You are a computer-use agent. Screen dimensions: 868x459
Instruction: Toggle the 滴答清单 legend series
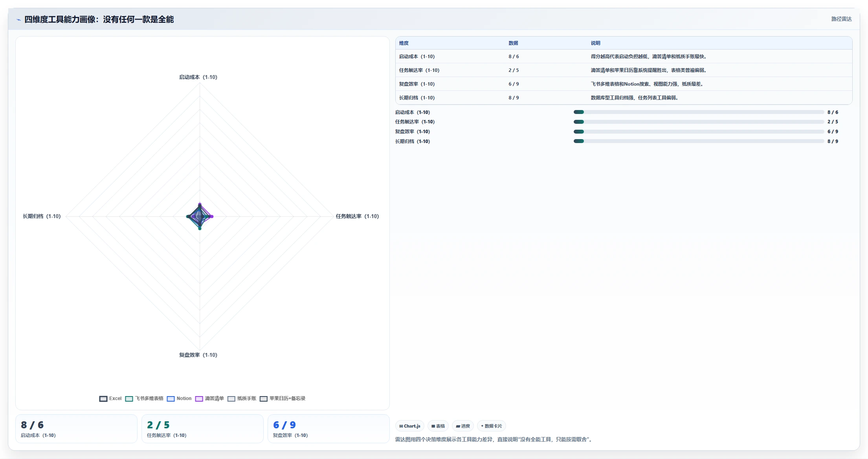click(x=209, y=398)
